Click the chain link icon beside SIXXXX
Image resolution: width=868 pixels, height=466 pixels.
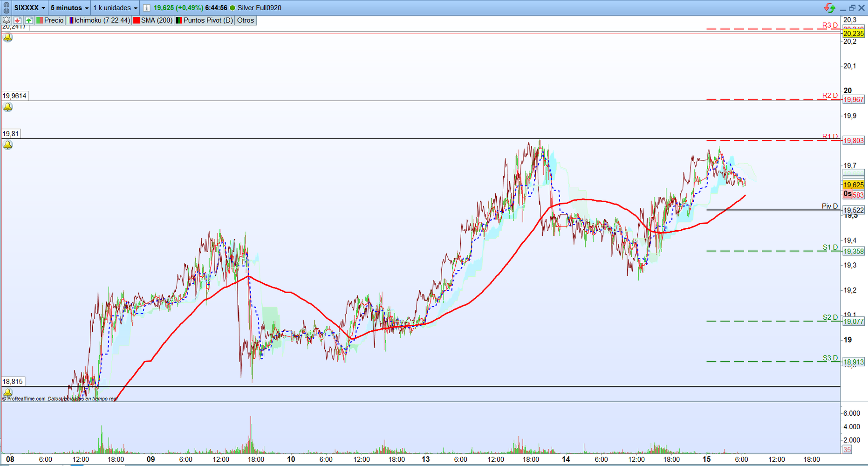(x=6, y=8)
